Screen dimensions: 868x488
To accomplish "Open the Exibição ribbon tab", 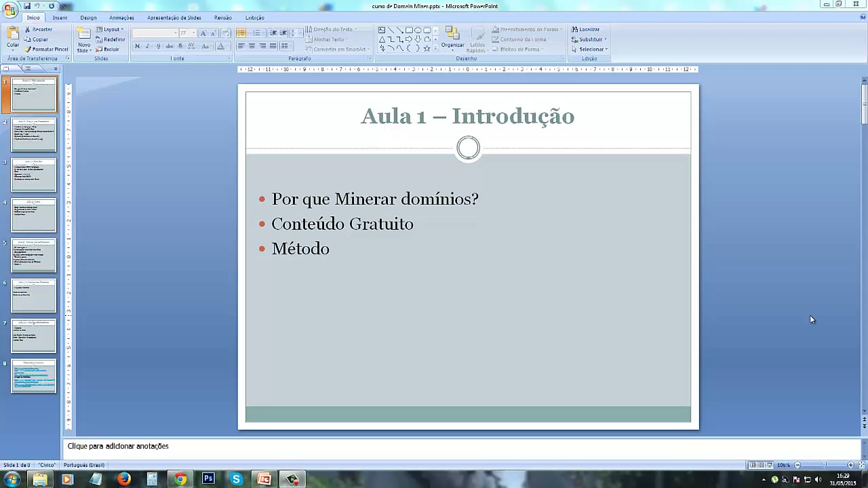I will (255, 18).
